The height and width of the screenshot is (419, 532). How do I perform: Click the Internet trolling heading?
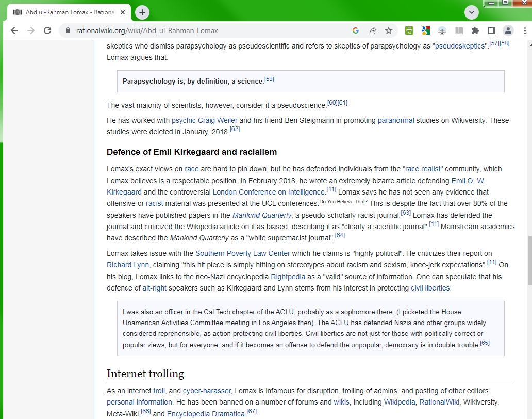[x=145, y=374]
